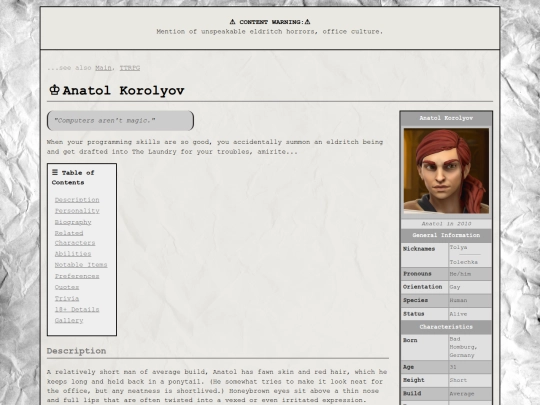Jump to Gallery in table of contents

69,321
